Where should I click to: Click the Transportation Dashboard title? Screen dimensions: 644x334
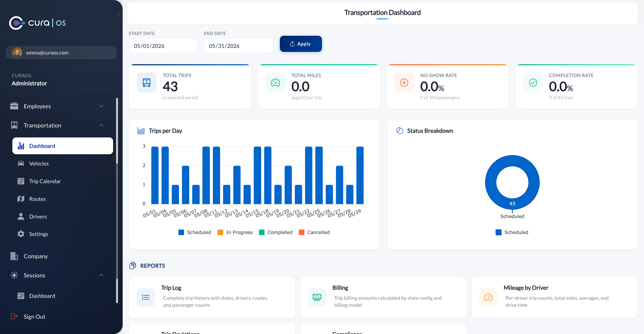click(382, 13)
